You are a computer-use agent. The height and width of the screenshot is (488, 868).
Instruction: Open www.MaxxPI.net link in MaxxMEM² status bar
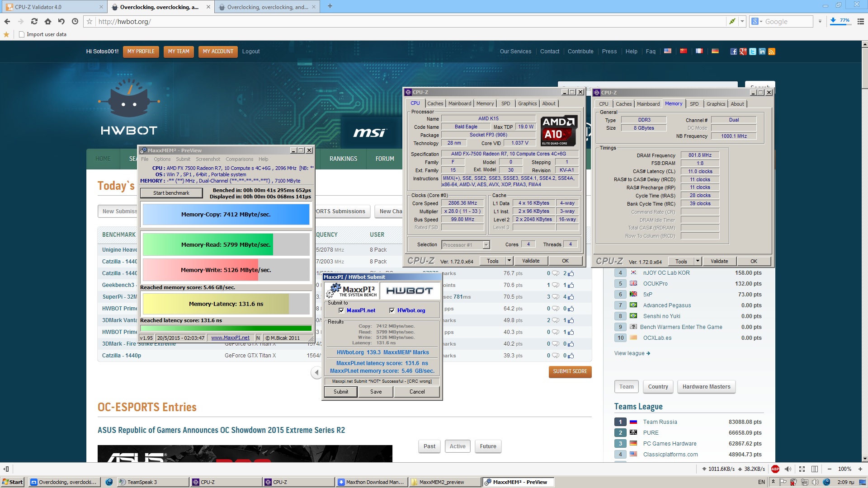(230, 338)
